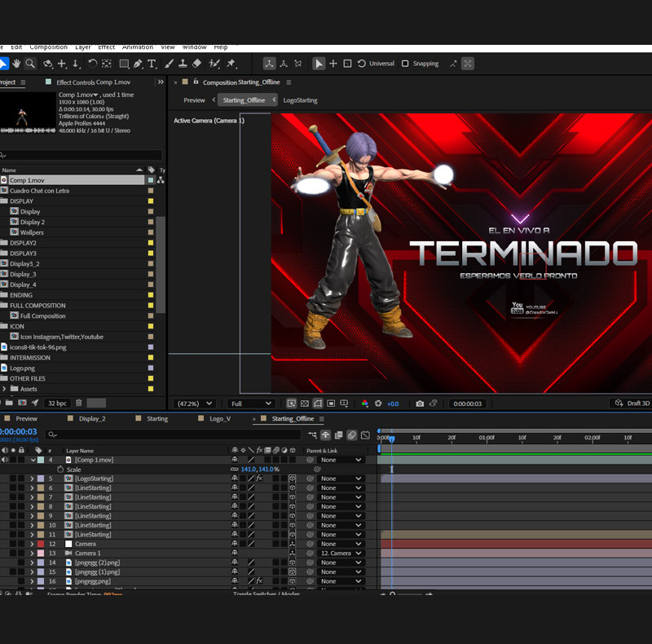The width and height of the screenshot is (652, 644).
Task: Click the pink label swatch on Camera 1 layer
Action: coord(41,553)
